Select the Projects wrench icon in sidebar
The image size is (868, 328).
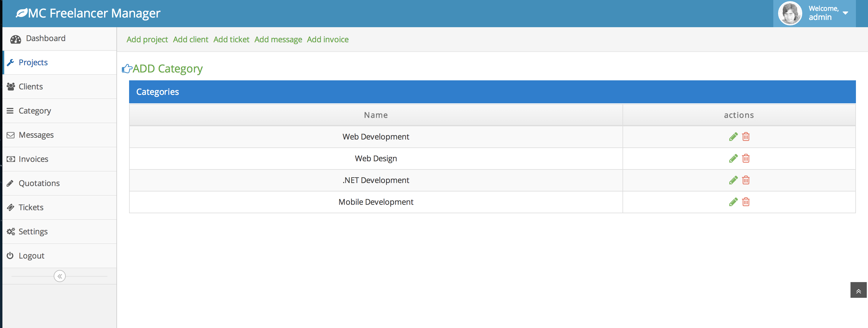point(11,63)
